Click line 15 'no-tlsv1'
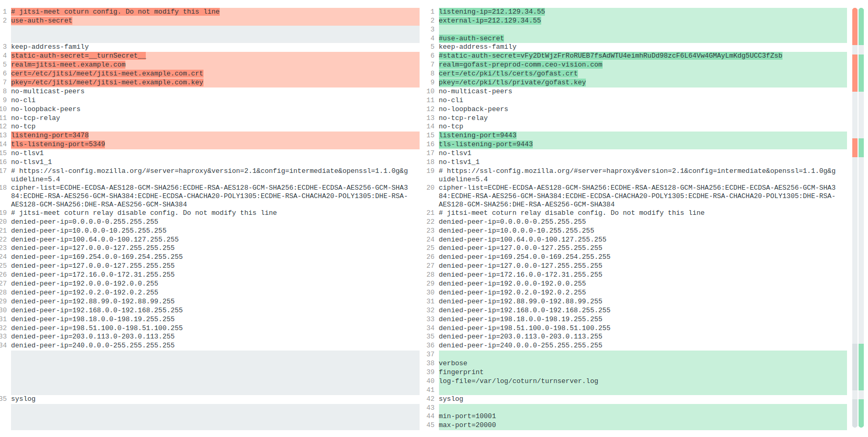Viewport: 868px width, 437px height. 27,153
